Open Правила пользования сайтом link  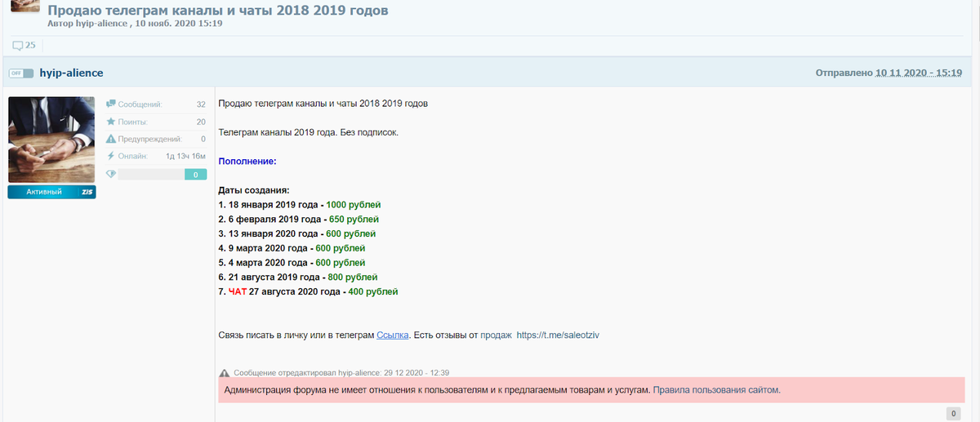click(x=716, y=390)
